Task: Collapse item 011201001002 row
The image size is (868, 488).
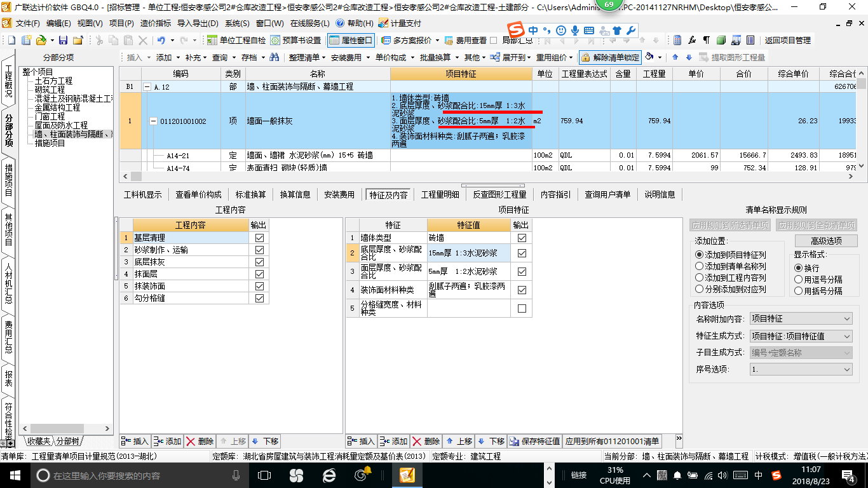Action: (x=153, y=121)
